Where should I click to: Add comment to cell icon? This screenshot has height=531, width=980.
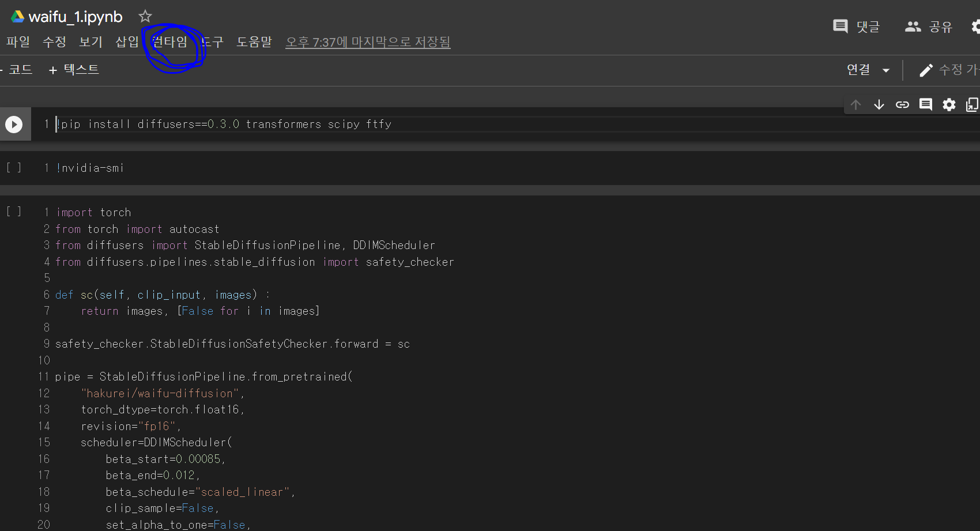coord(926,104)
